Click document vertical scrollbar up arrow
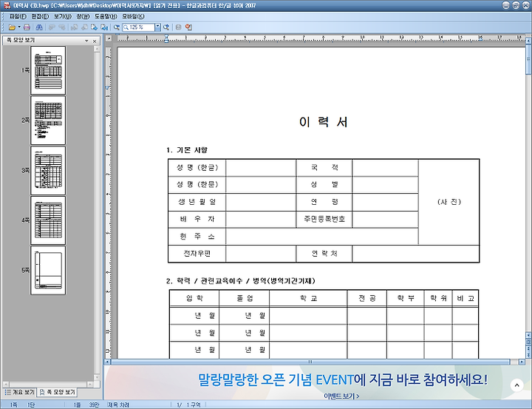Image resolution: width=532 pixels, height=409 pixels. point(528,41)
